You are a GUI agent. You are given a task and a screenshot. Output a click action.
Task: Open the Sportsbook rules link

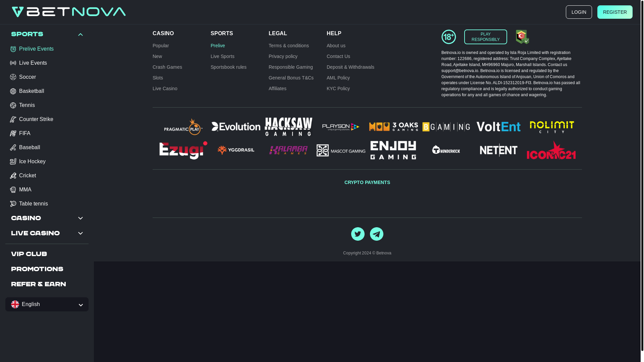[228, 67]
